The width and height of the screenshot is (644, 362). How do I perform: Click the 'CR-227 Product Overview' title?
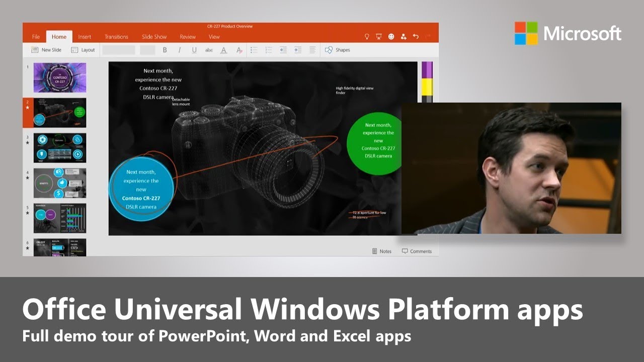230,26
